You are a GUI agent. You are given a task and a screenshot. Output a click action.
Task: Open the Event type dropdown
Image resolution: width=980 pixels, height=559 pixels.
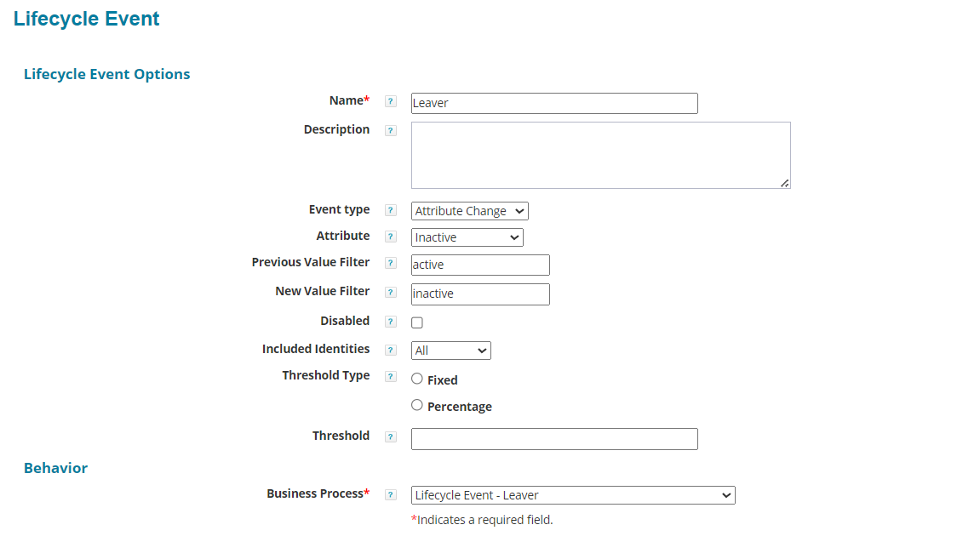(x=469, y=211)
